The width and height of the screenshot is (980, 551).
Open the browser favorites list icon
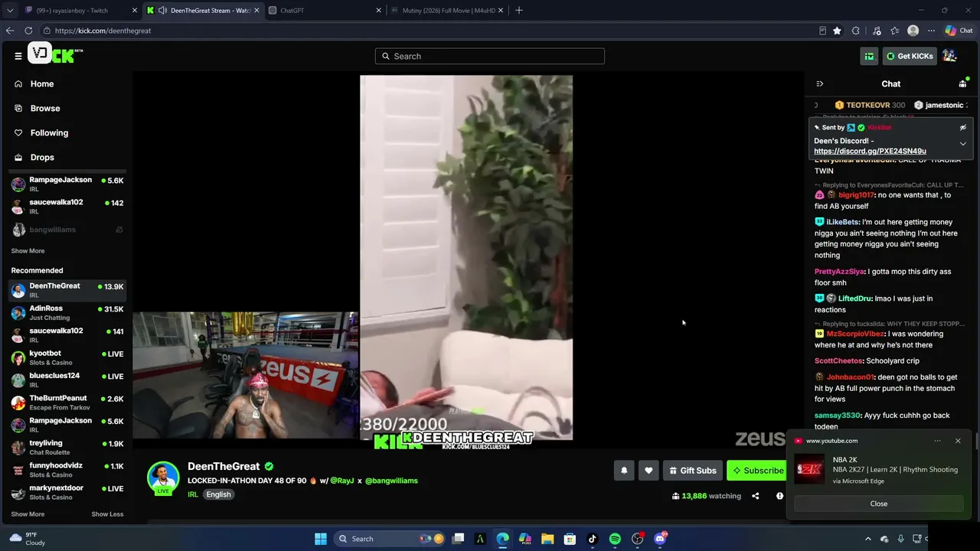894,31
